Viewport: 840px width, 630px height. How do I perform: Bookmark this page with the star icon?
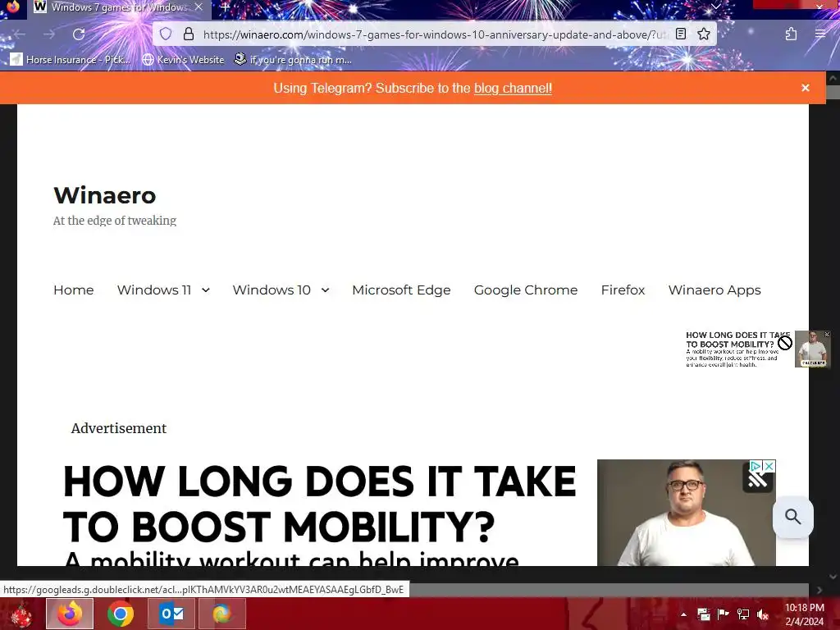704,34
